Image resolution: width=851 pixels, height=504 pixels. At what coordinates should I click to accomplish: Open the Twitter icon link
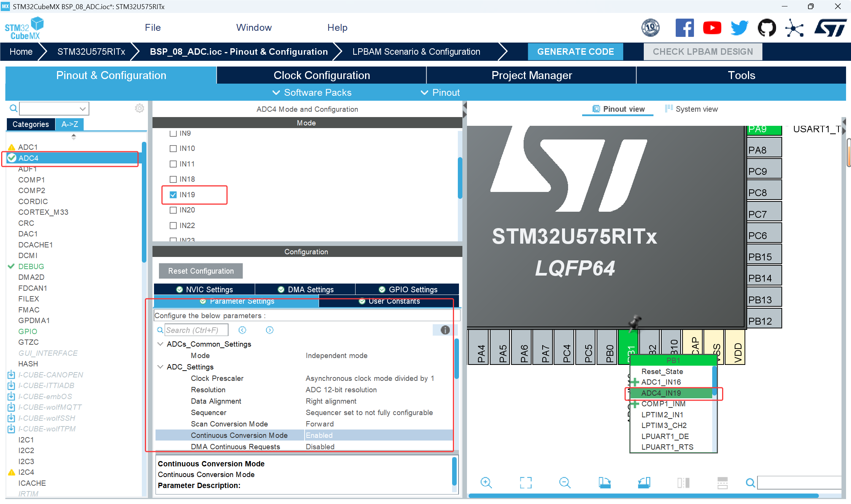click(x=739, y=28)
